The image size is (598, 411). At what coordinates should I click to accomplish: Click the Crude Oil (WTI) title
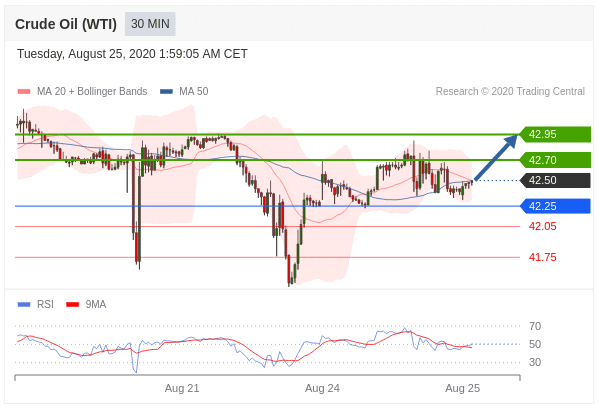click(66, 24)
